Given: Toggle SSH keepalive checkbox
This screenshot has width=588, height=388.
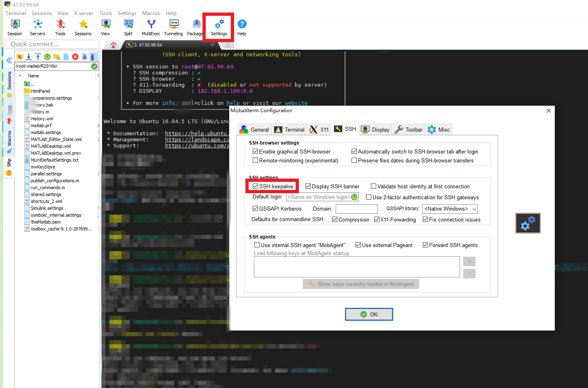Looking at the screenshot, I should (256, 186).
